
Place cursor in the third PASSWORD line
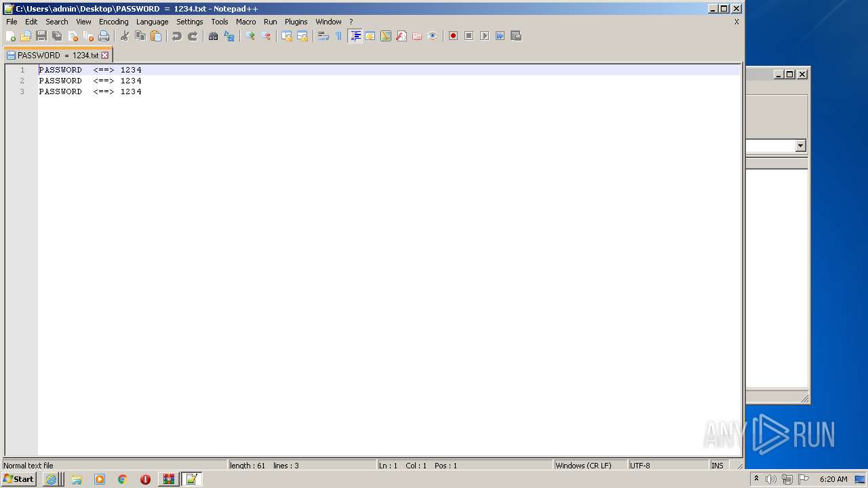(x=90, y=91)
